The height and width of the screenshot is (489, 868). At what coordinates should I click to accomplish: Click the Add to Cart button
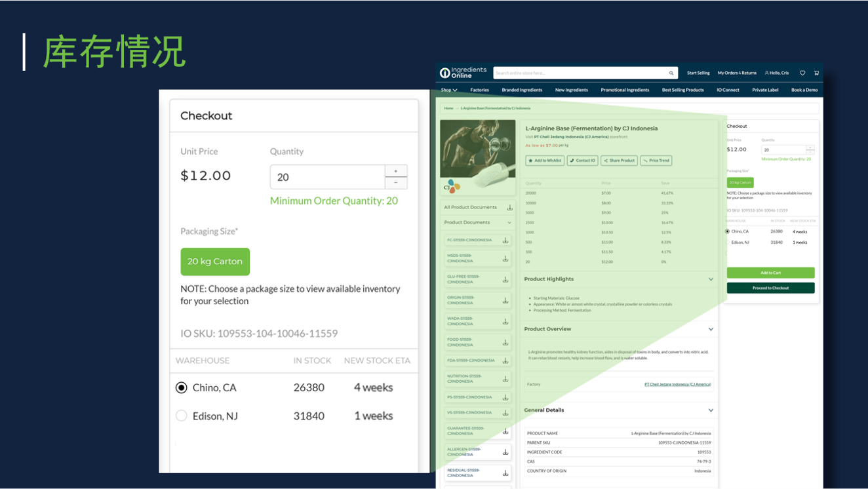(x=770, y=273)
